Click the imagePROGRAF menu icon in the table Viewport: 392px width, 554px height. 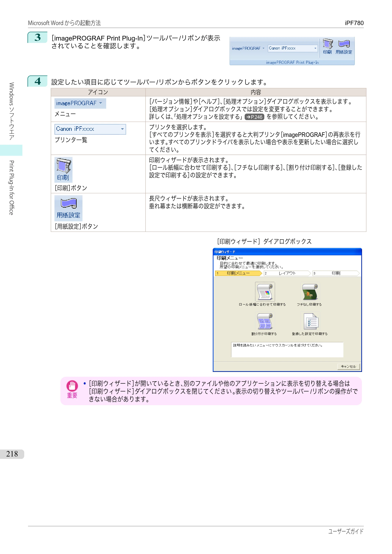80,103
